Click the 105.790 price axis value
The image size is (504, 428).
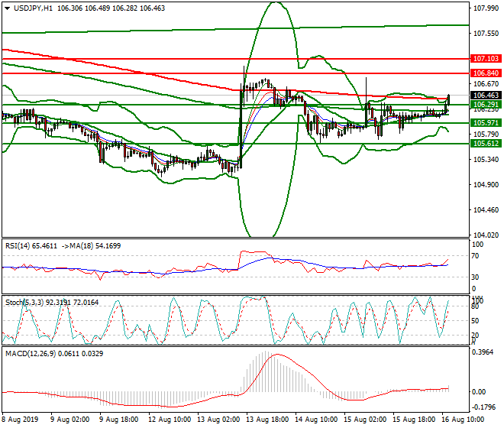[486, 135]
